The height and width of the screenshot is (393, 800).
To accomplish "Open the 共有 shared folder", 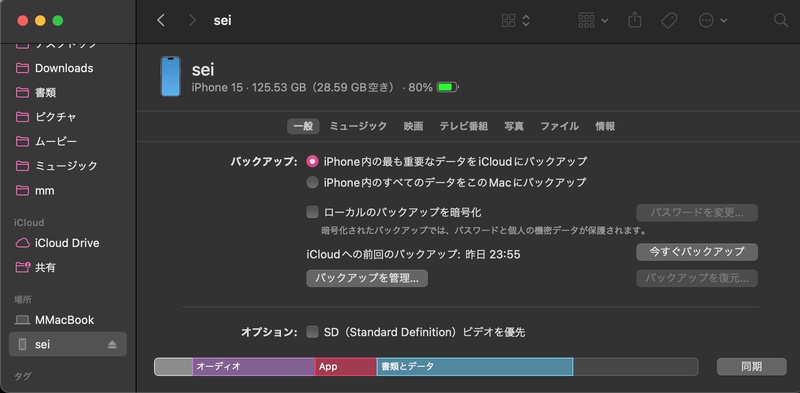I will coord(68,267).
